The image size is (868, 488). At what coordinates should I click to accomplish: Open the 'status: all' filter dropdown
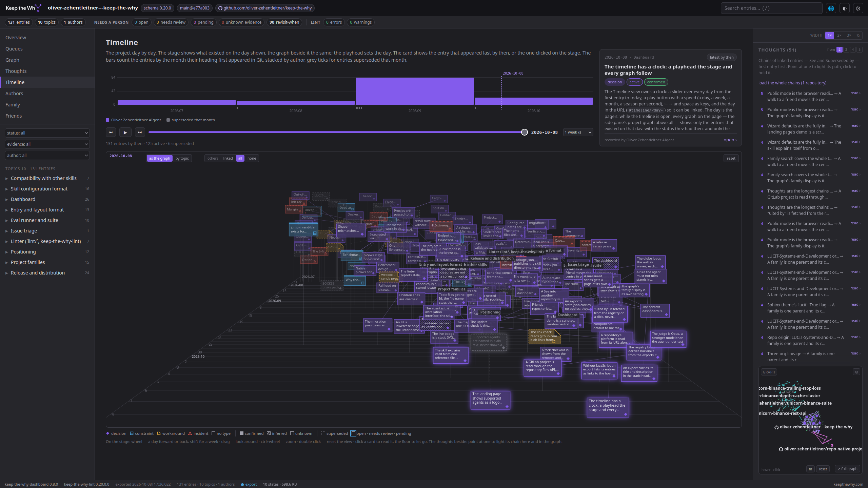click(47, 133)
